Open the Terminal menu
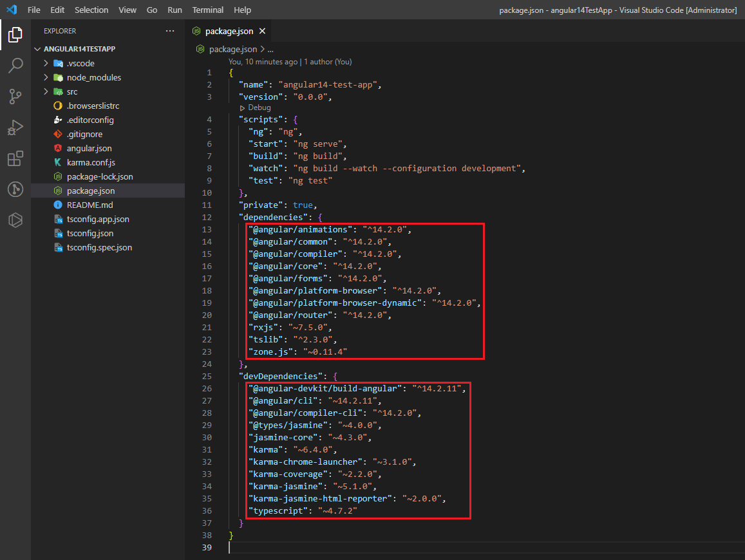This screenshot has width=745, height=560. [x=208, y=10]
